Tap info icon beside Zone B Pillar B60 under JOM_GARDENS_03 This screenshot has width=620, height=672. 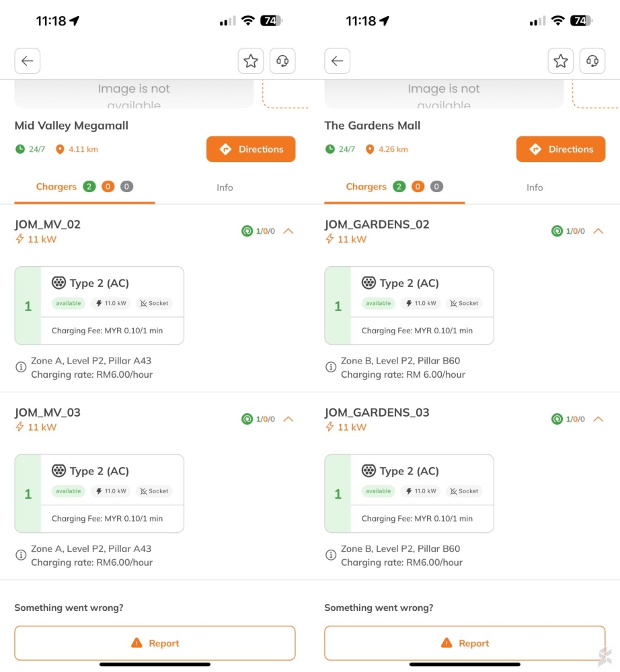coord(331,555)
